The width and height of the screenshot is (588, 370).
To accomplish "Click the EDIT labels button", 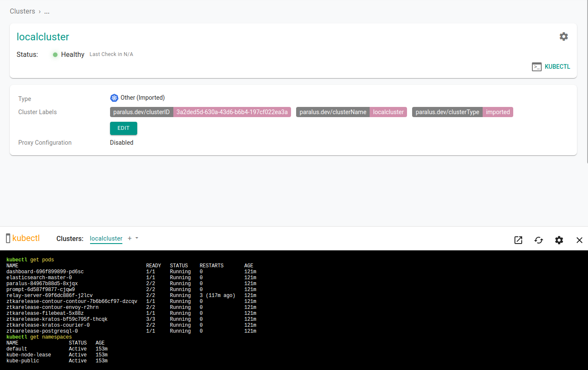I will (124, 128).
